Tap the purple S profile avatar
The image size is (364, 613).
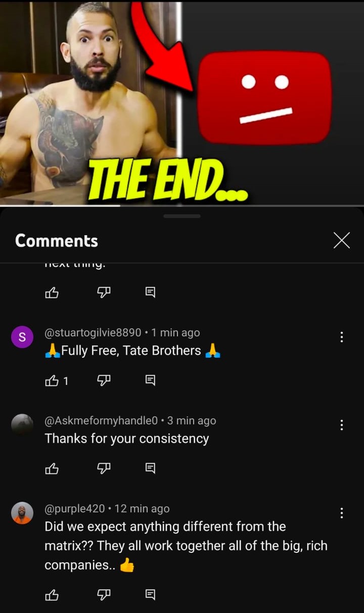(x=22, y=337)
